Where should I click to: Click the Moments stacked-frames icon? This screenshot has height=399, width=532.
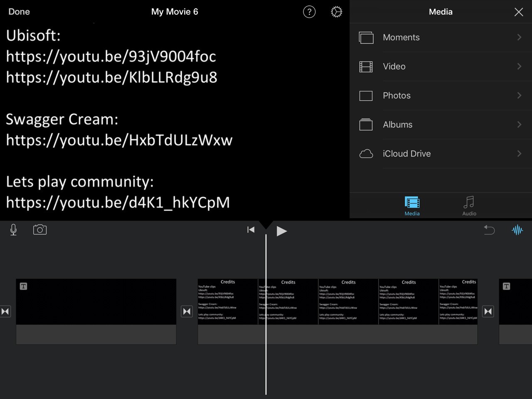[366, 38]
